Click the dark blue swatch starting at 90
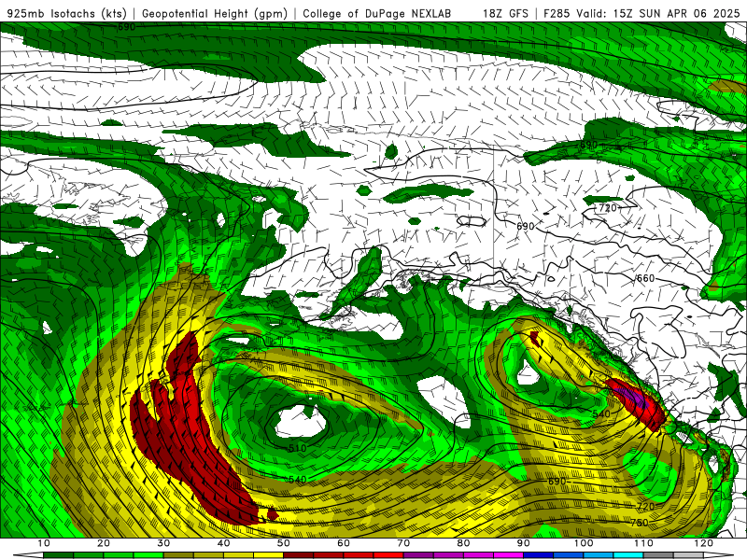Image resolution: width=747 pixels, height=560 pixels. (x=539, y=555)
